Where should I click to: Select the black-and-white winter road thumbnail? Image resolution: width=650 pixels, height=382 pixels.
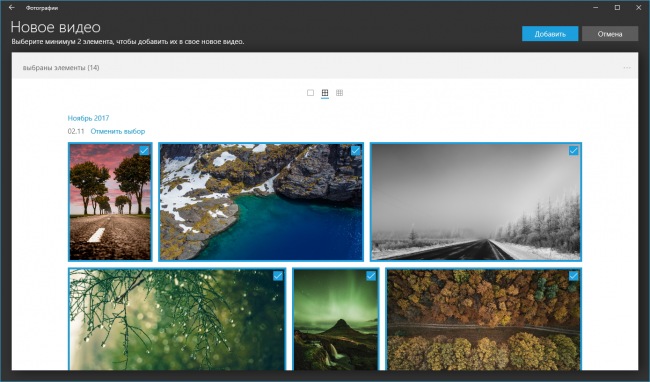476,202
